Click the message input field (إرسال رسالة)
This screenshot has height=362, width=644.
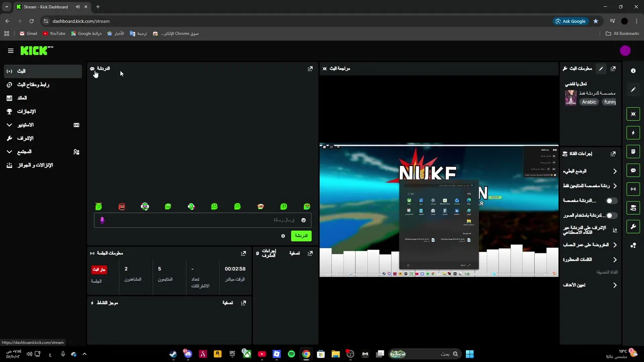[202, 220]
